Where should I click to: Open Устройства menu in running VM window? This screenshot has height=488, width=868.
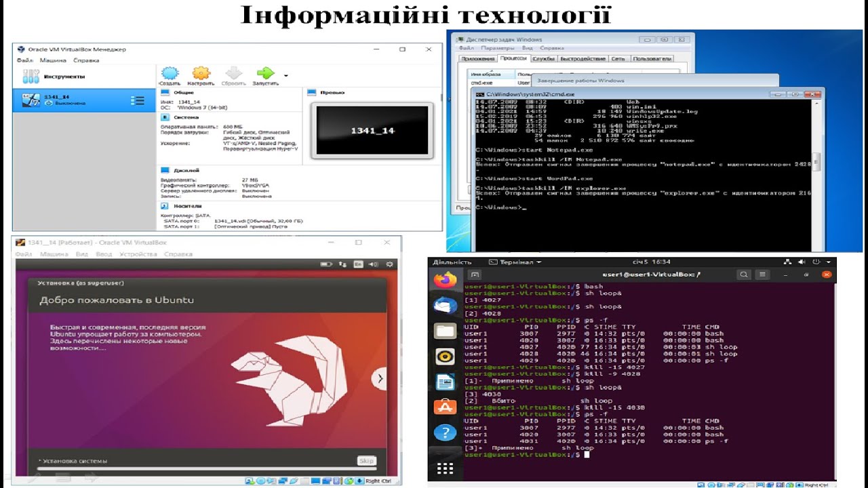point(138,254)
